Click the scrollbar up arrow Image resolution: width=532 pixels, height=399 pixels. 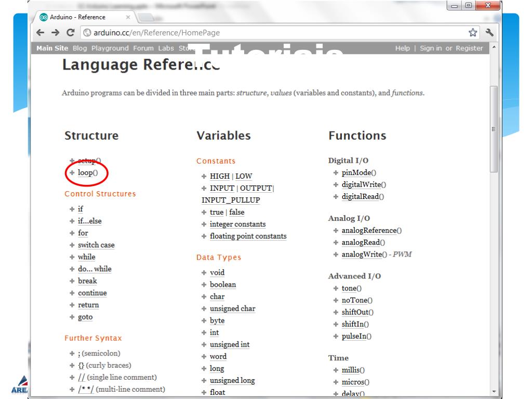coord(494,47)
